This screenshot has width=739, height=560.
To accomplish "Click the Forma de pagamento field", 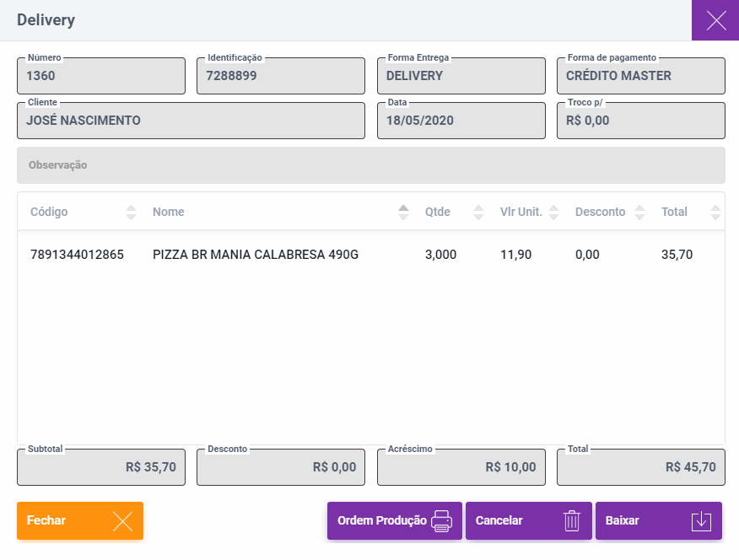I will coord(641,76).
